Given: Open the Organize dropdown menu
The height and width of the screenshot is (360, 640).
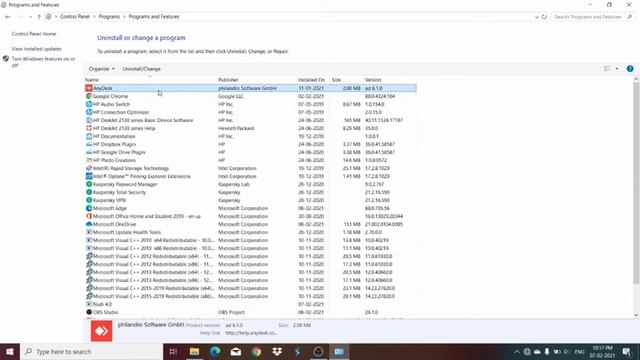Looking at the screenshot, I should pos(102,69).
